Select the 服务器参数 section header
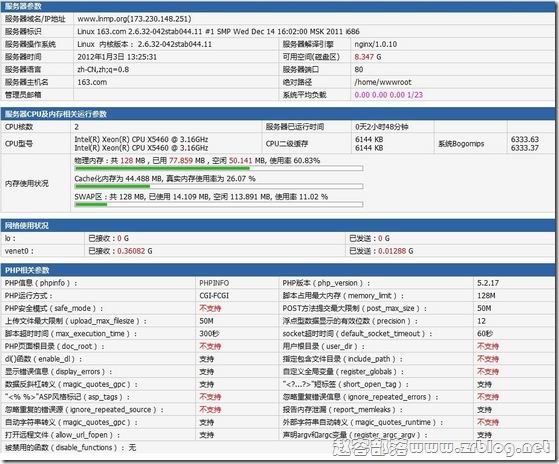559x464 pixels. (277, 6)
